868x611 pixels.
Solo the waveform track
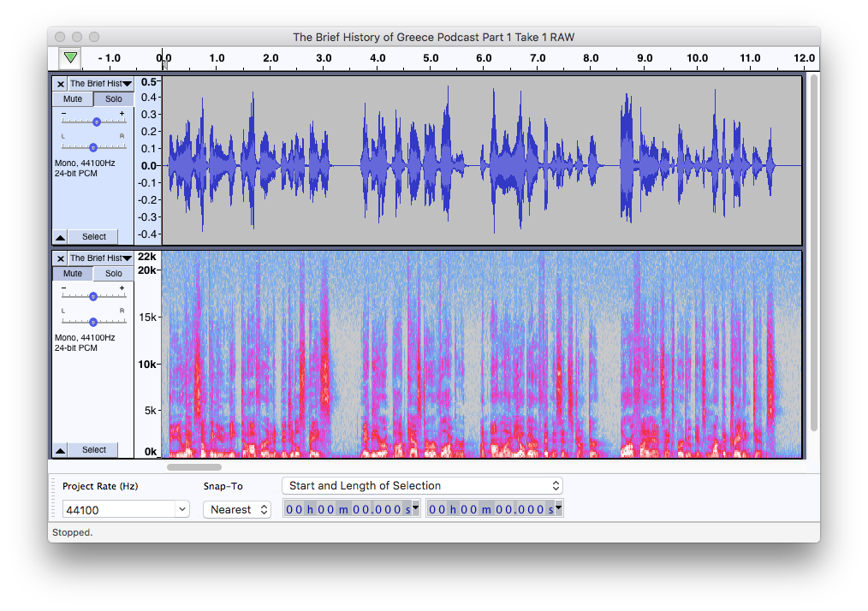coord(114,99)
